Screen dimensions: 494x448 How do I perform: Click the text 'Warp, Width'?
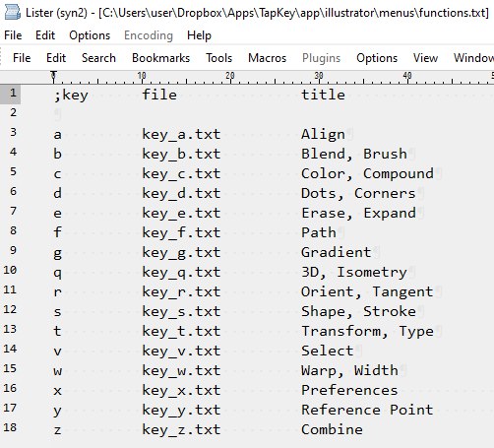[x=349, y=371]
